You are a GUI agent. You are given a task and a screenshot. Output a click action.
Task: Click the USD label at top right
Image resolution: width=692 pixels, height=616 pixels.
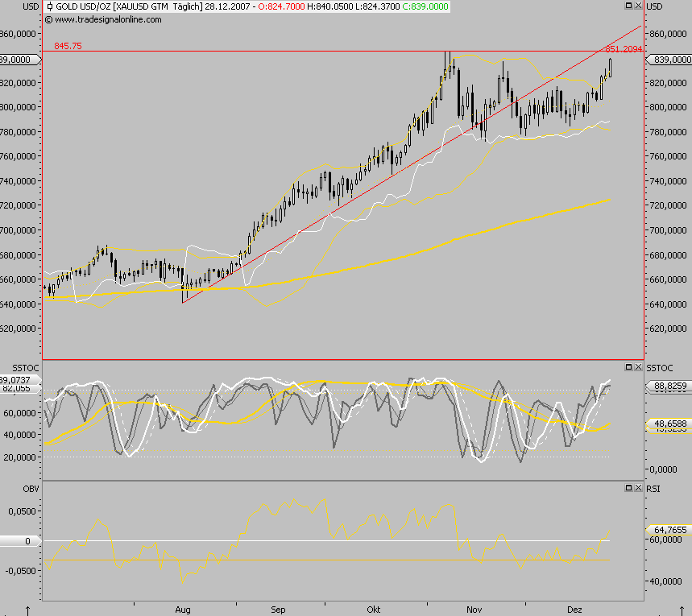coord(654,6)
